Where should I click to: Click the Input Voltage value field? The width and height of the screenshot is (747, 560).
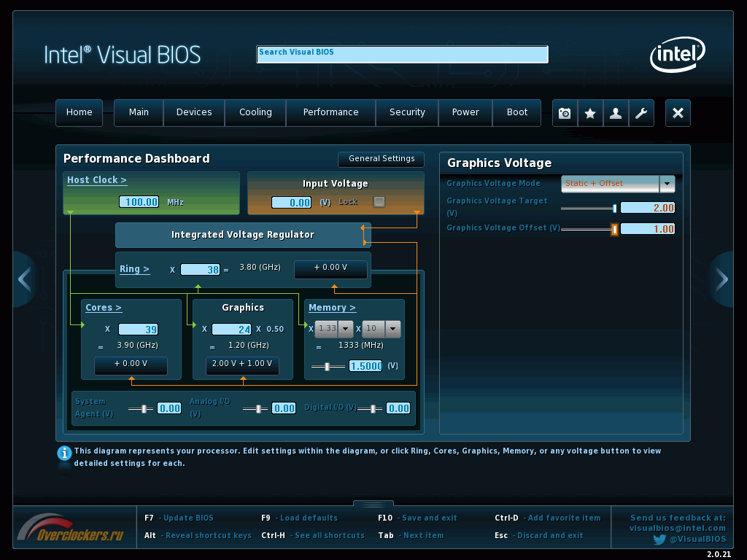[x=291, y=203]
